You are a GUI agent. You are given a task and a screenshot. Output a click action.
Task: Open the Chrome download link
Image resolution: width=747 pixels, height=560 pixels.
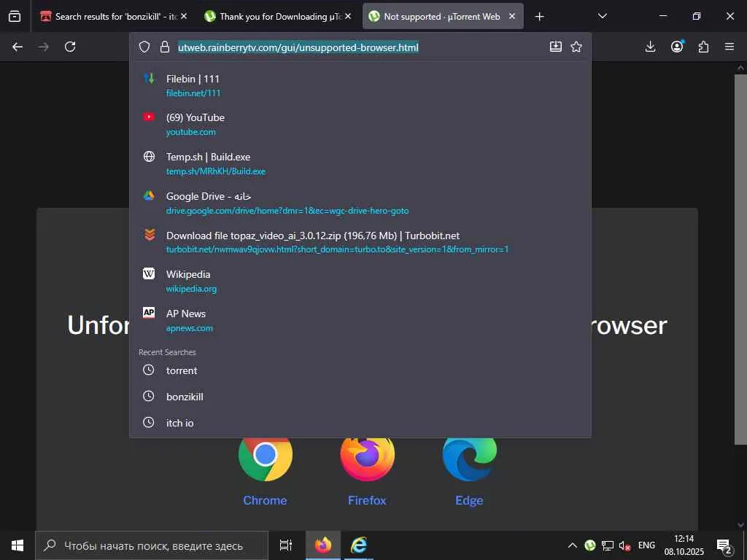pos(265,500)
